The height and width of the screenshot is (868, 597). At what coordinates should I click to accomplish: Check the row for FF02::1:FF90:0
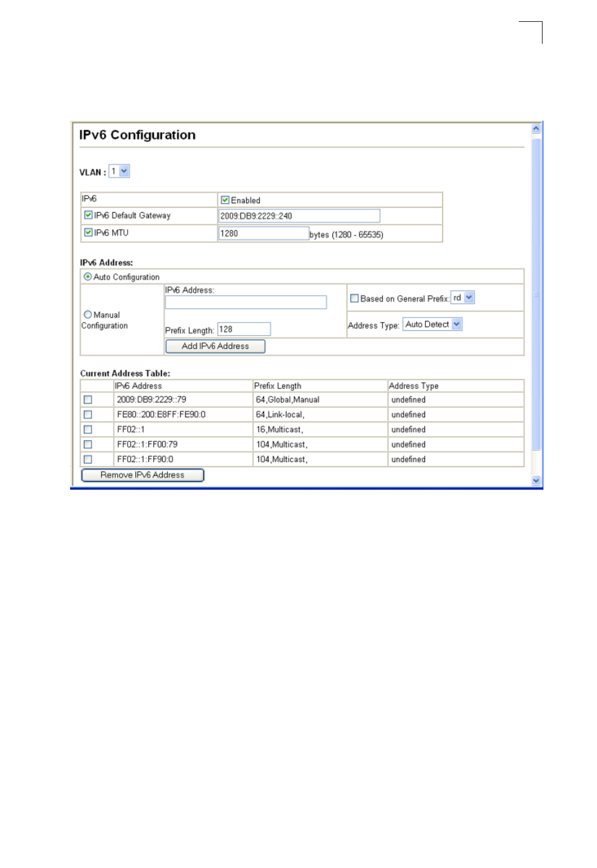[88, 460]
